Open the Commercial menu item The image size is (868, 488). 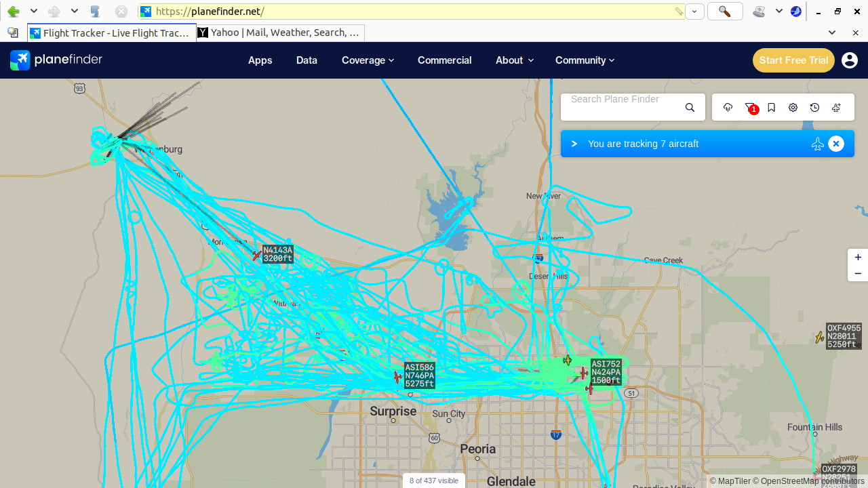444,60
